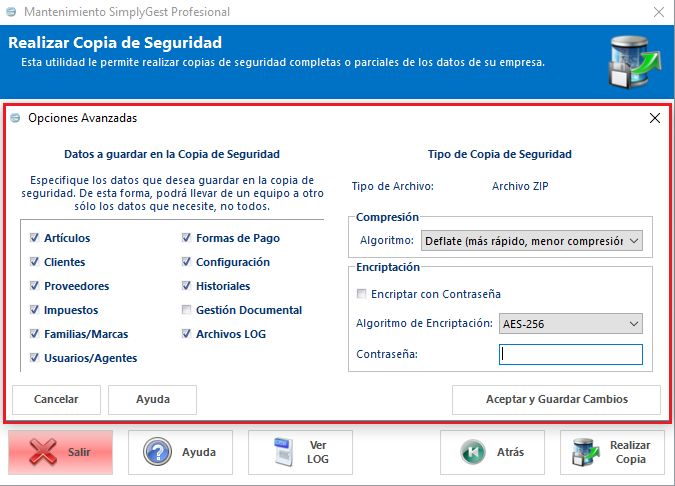
Task: Click Cancelar in Opciones Avanzadas
Action: click(x=56, y=399)
